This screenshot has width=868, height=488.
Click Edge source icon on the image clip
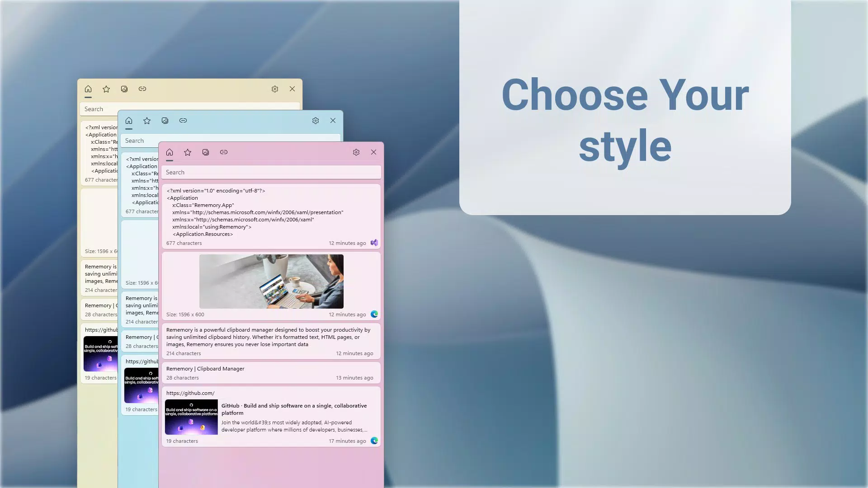(374, 314)
